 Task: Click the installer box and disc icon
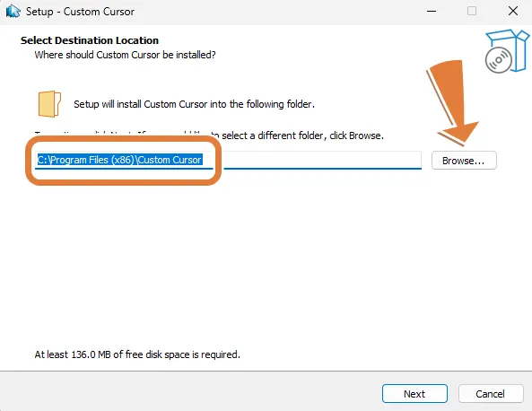[x=507, y=51]
